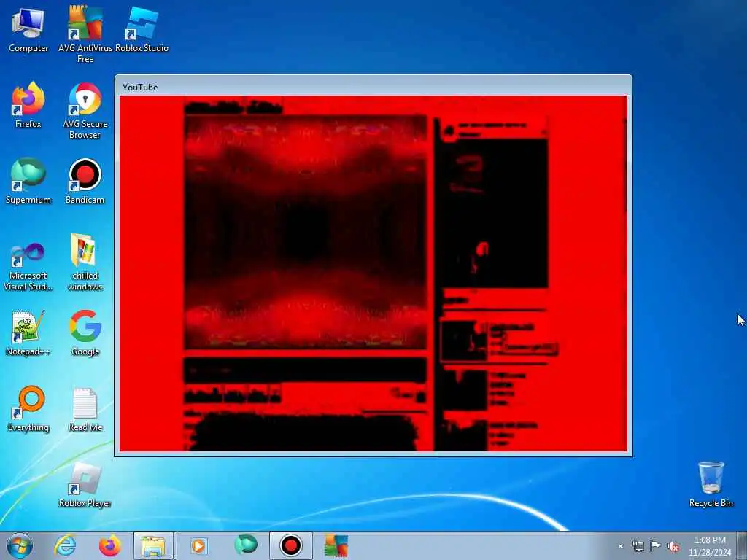Open Roblox Player desktop shortcut
The height and width of the screenshot is (560, 747).
tap(85, 485)
